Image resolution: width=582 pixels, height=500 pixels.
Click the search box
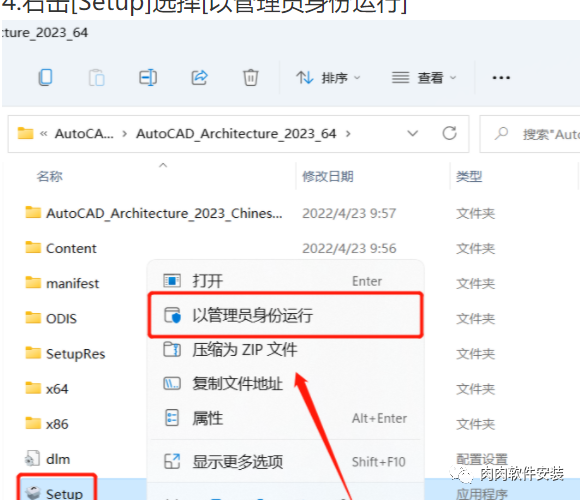point(530,134)
